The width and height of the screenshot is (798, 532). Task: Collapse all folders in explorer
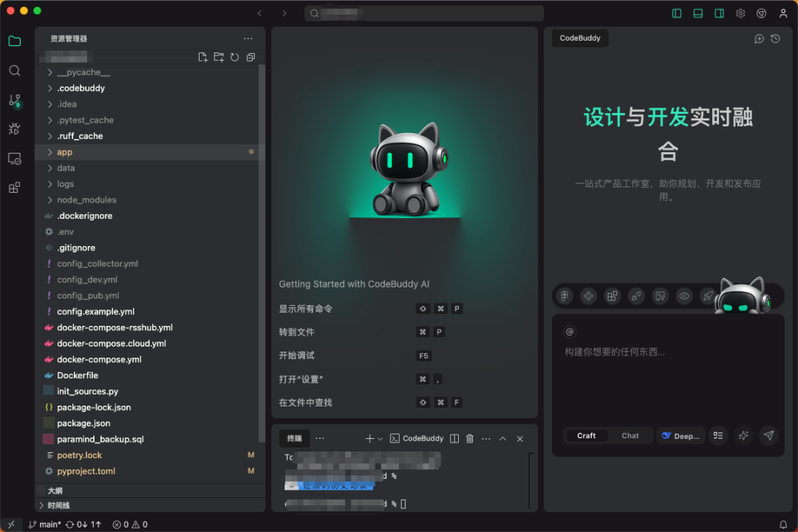[250, 57]
